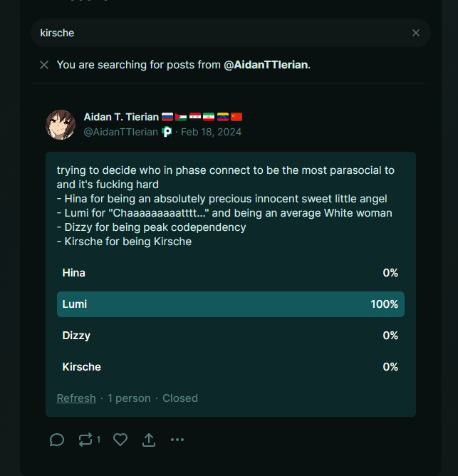Viewport: 458px width, 476px height.
Task: Share the post using the upload icon
Action: pos(148,440)
